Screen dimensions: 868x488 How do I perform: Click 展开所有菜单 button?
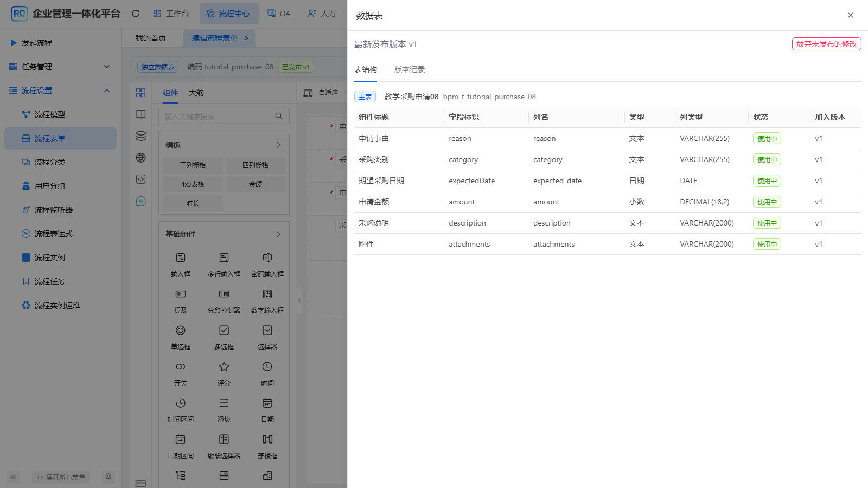point(61,477)
